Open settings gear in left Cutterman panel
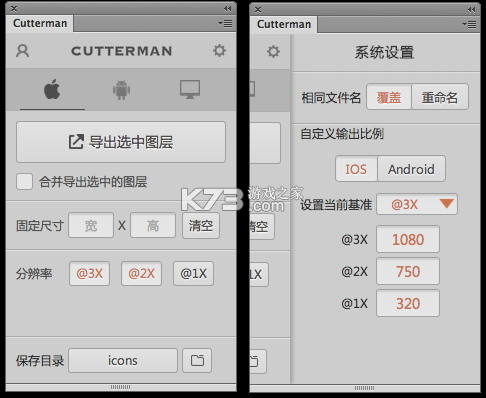 (x=219, y=51)
